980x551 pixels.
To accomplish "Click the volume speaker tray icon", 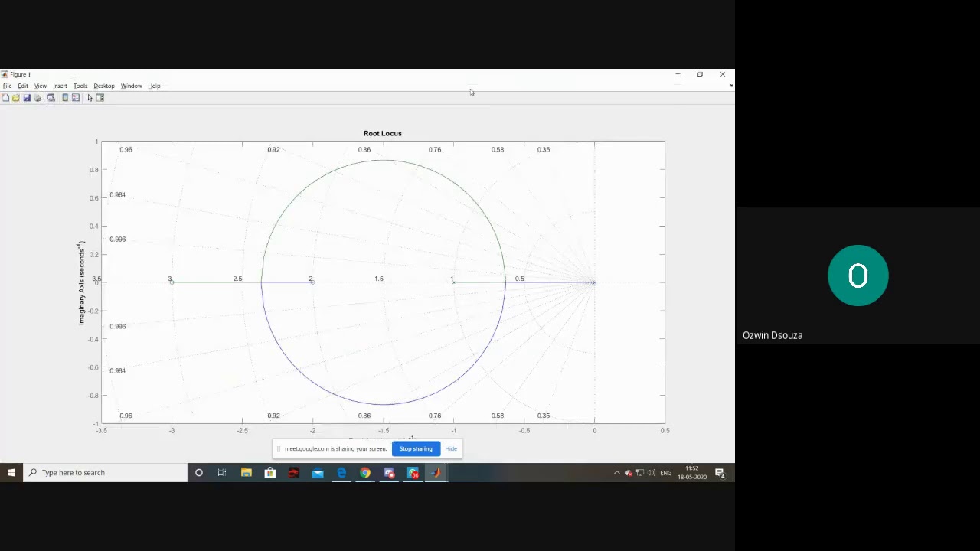I will [x=652, y=473].
